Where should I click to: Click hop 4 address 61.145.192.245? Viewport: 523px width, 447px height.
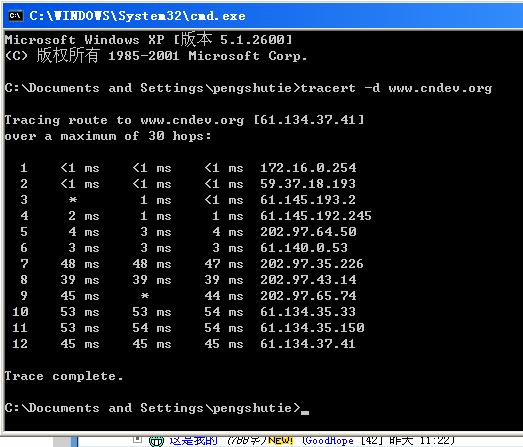click(316, 215)
